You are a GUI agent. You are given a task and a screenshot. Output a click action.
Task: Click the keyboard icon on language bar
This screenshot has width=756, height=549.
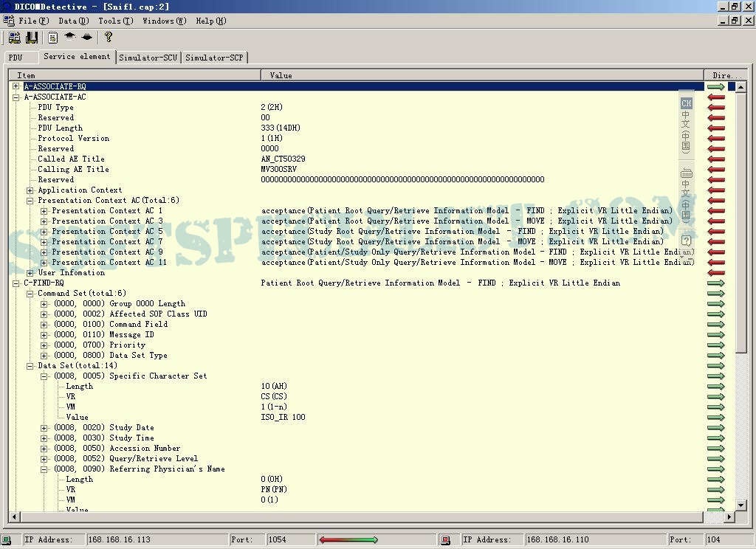[x=686, y=173]
